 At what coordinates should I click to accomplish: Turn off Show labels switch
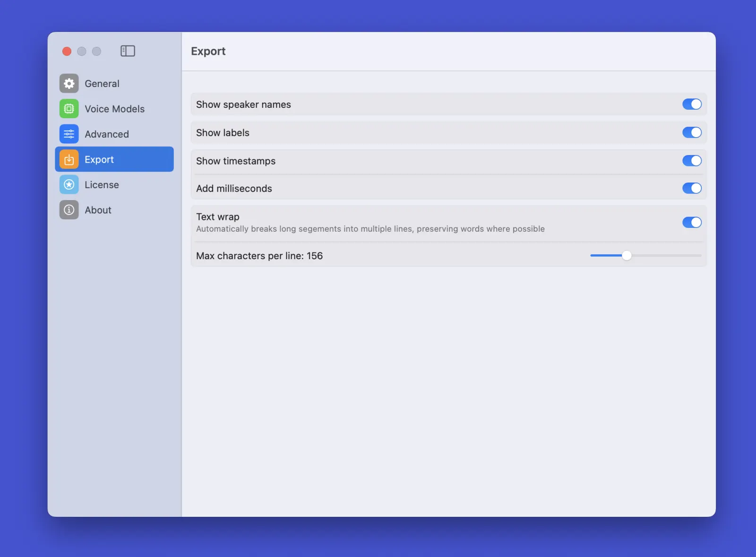(x=692, y=133)
